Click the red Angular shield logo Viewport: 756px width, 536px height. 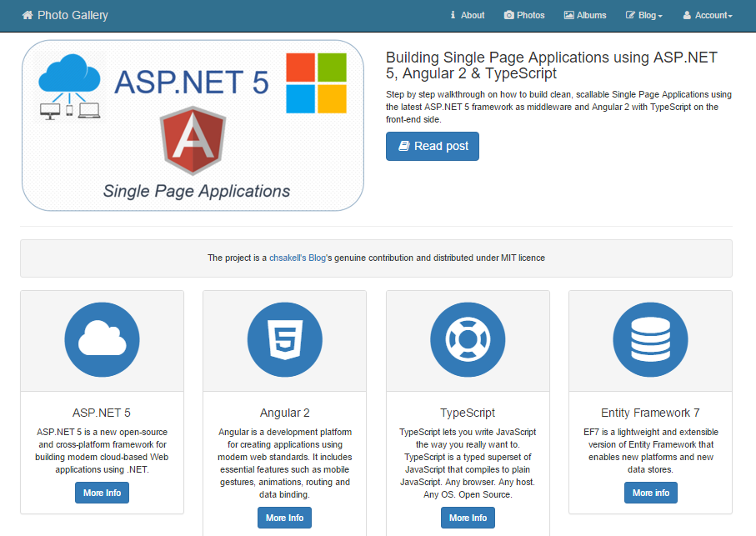pos(193,142)
